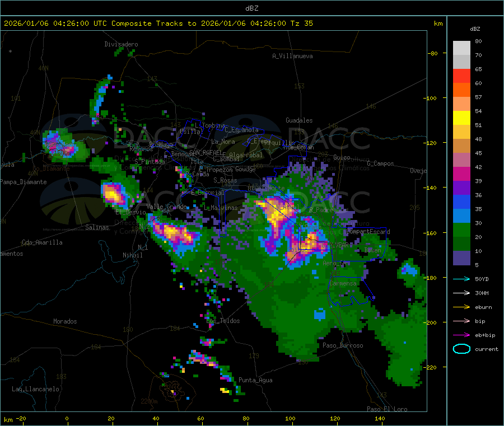
Task: Click the 'S_Pintada' map label
Action: (150, 162)
